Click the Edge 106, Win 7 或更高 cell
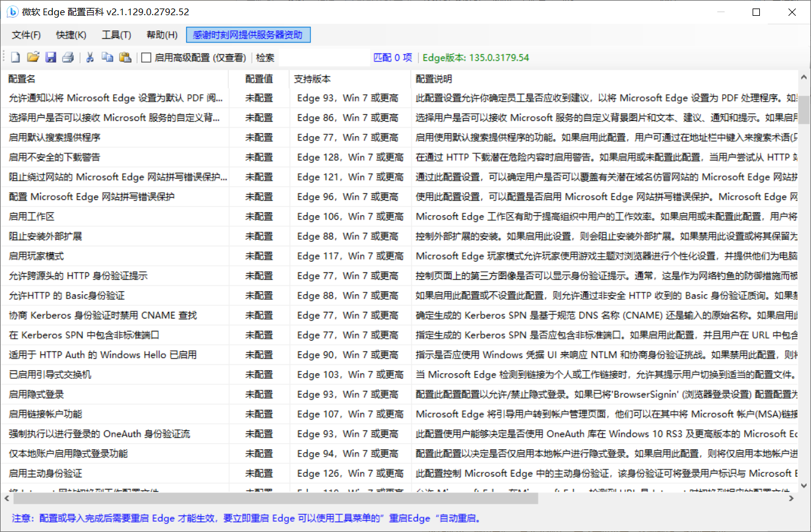Screen dimensions: 811x532 [x=350, y=216]
